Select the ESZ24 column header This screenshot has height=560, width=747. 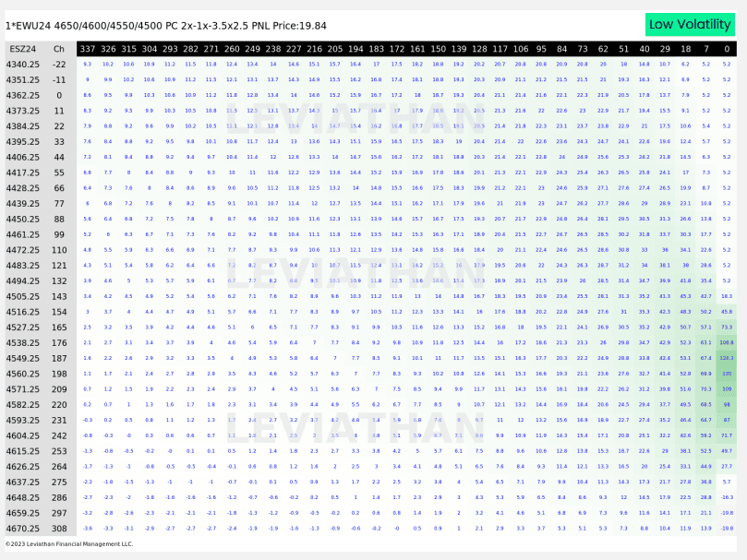click(x=22, y=48)
